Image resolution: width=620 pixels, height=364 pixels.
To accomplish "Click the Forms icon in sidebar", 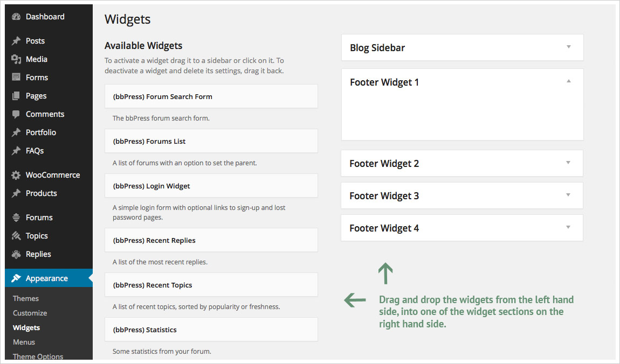I will click(16, 78).
